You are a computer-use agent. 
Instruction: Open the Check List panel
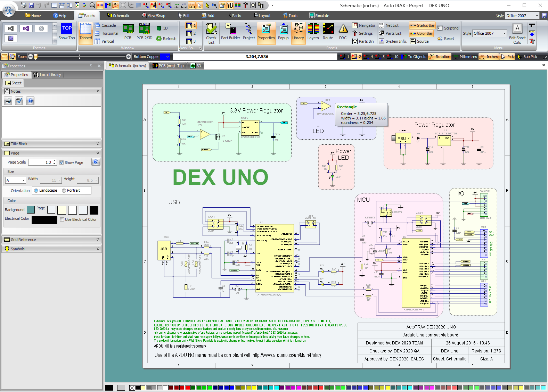click(x=211, y=34)
